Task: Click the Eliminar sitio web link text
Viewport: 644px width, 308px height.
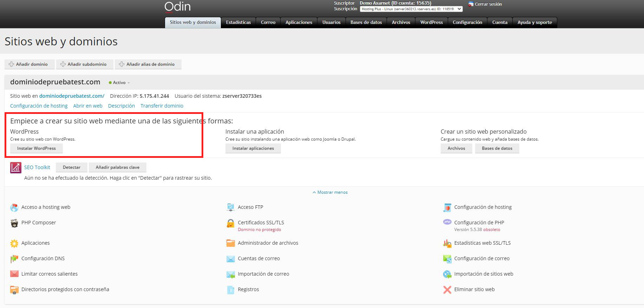Action: click(474, 289)
